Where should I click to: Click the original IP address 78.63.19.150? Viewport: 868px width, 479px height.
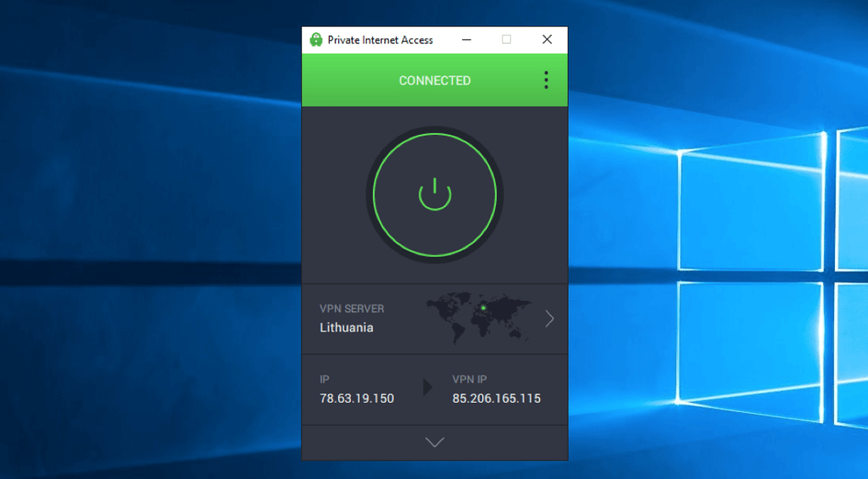tap(357, 398)
